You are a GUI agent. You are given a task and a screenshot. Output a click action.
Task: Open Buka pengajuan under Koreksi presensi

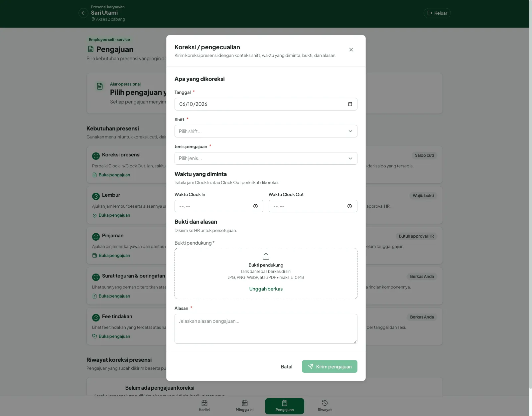coord(111,175)
